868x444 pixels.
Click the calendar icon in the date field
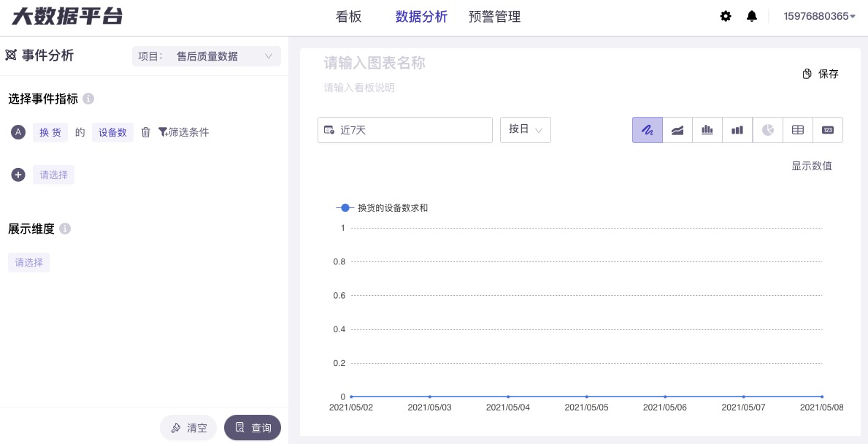(x=329, y=130)
